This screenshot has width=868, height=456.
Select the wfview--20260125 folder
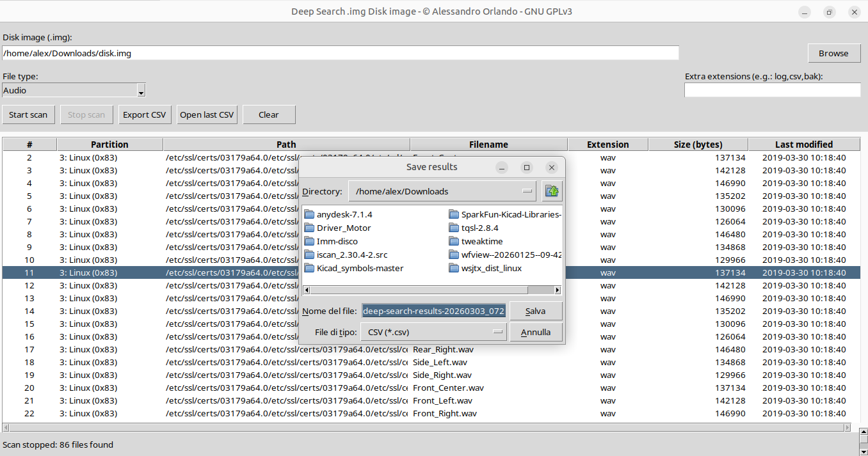pyautogui.click(x=505, y=255)
